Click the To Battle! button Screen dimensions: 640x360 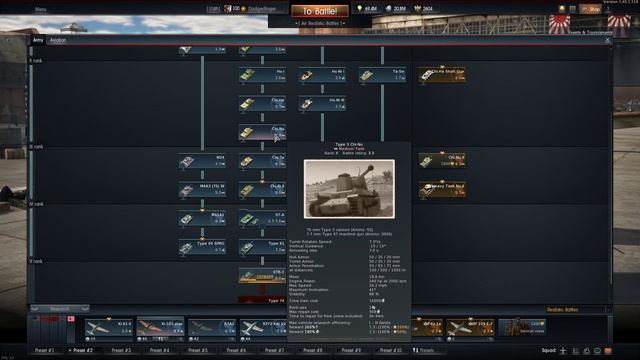point(320,11)
